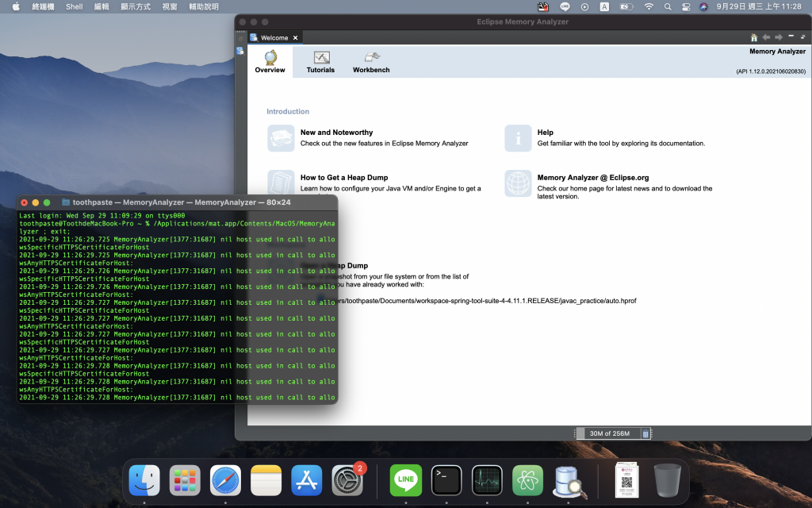Open Activity Monitor from the Dock
Viewport: 812px width, 508px height.
point(487,480)
